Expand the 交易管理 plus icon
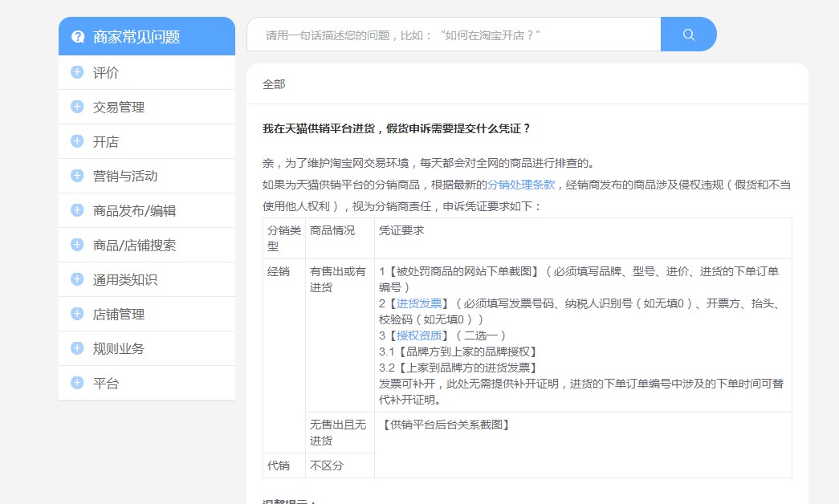839x504 pixels. 77,107
